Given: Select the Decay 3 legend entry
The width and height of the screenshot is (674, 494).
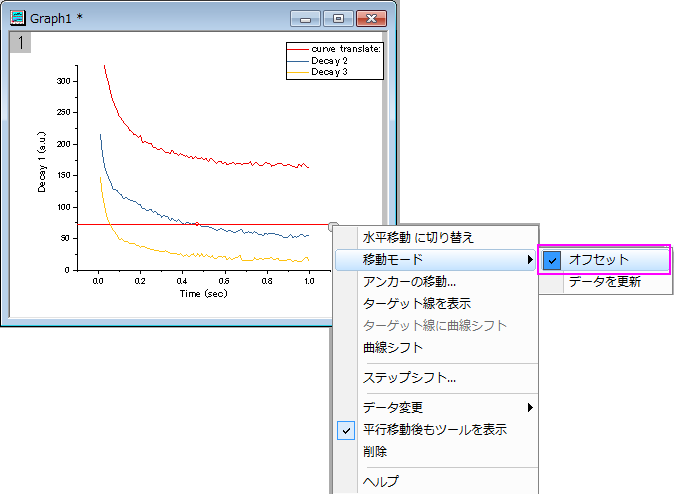Looking at the screenshot, I should pos(329,72).
